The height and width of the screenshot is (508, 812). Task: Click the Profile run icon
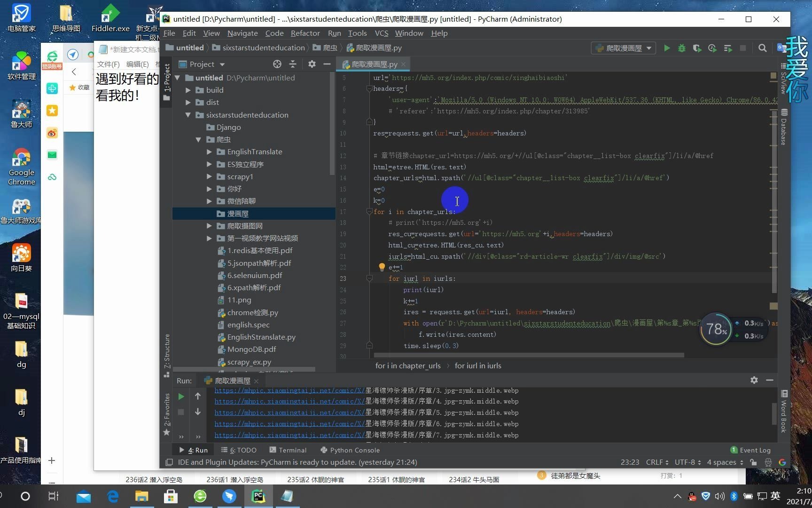[712, 48]
